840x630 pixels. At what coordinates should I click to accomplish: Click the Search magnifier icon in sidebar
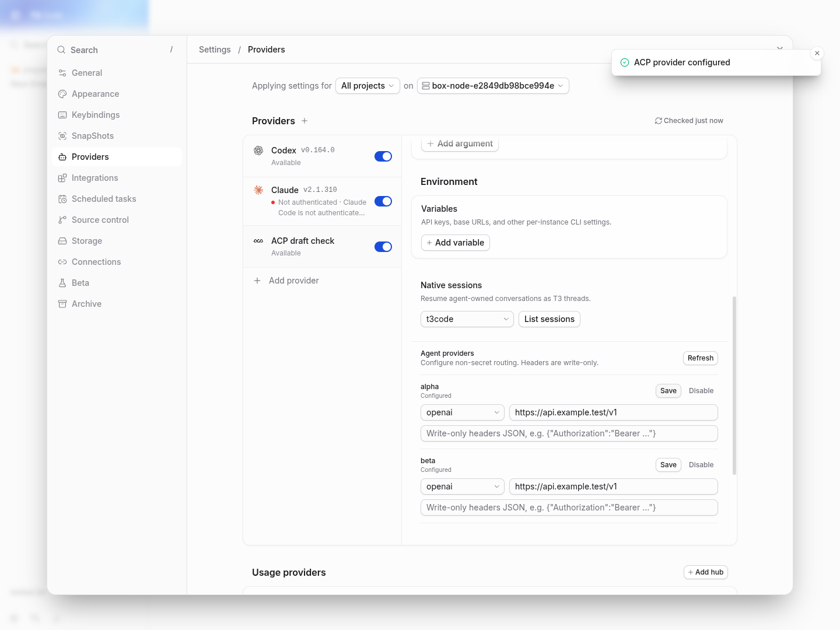tap(61, 50)
